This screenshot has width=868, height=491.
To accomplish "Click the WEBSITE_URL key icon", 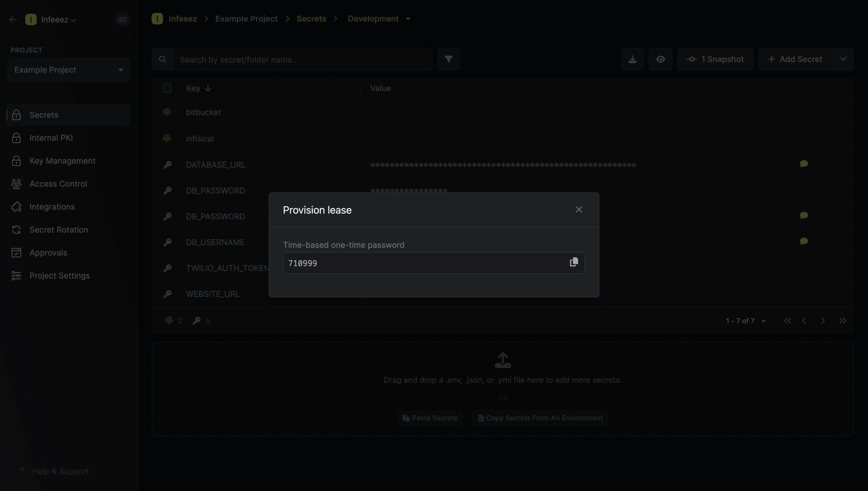I will (x=168, y=294).
